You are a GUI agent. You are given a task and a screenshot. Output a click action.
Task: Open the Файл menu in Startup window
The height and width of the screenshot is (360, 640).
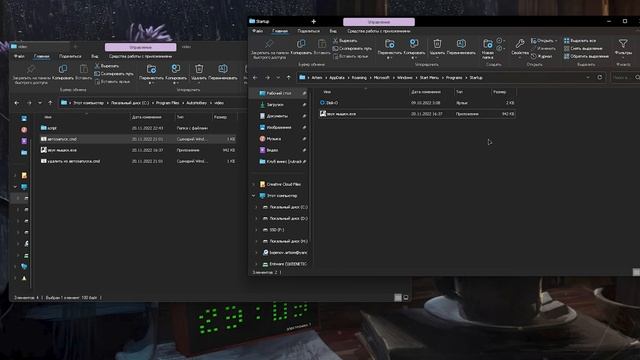tap(257, 31)
